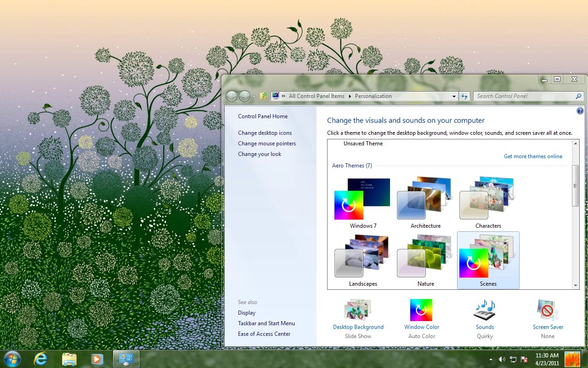Open Windows Media Player from taskbar
The width and height of the screenshot is (588, 368).
pyautogui.click(x=97, y=359)
